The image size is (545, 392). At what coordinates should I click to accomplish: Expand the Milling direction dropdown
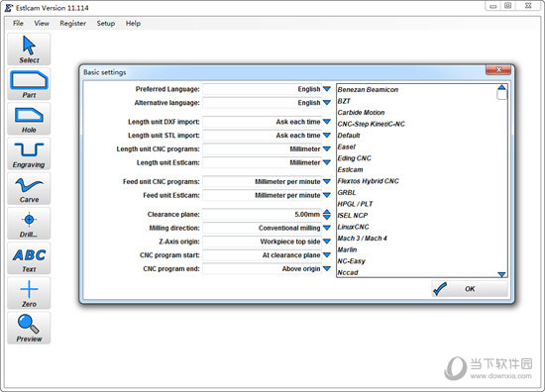326,228
